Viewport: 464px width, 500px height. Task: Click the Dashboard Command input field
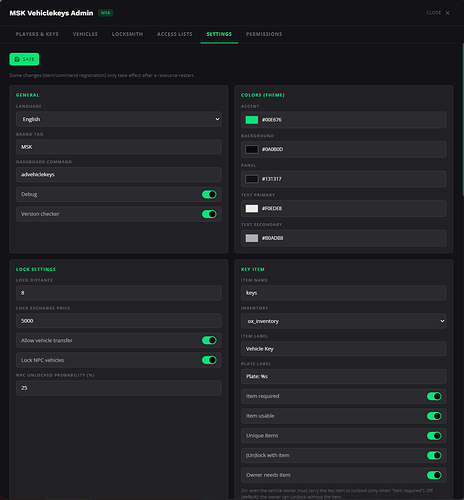tap(119, 175)
